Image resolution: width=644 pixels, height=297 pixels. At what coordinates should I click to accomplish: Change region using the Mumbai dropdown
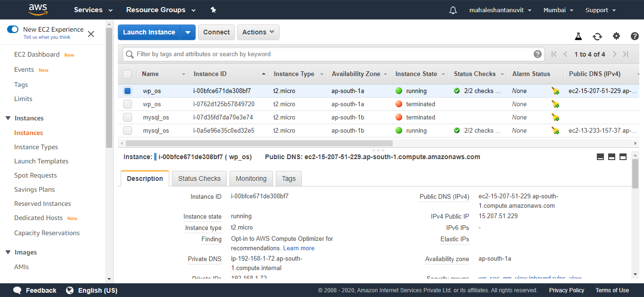point(558,9)
